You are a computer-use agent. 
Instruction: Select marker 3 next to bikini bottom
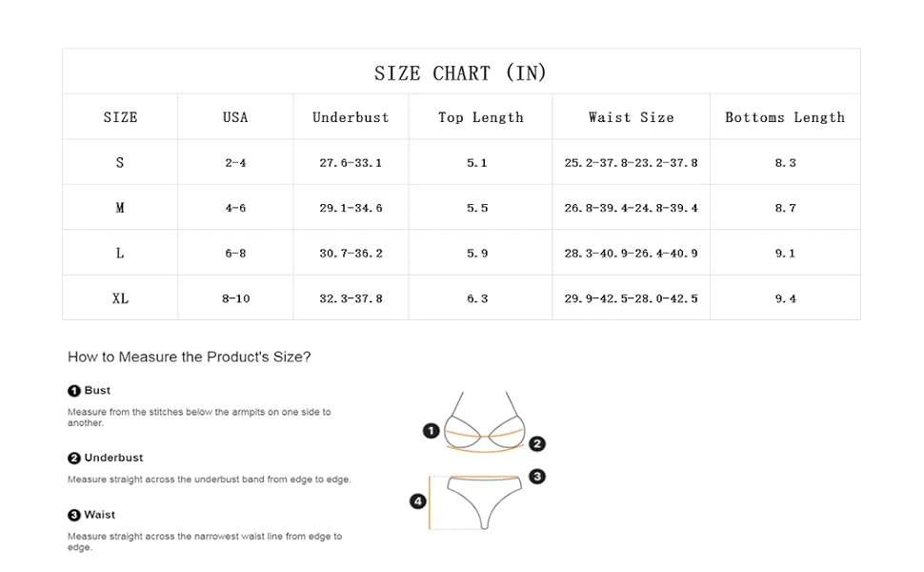(537, 477)
